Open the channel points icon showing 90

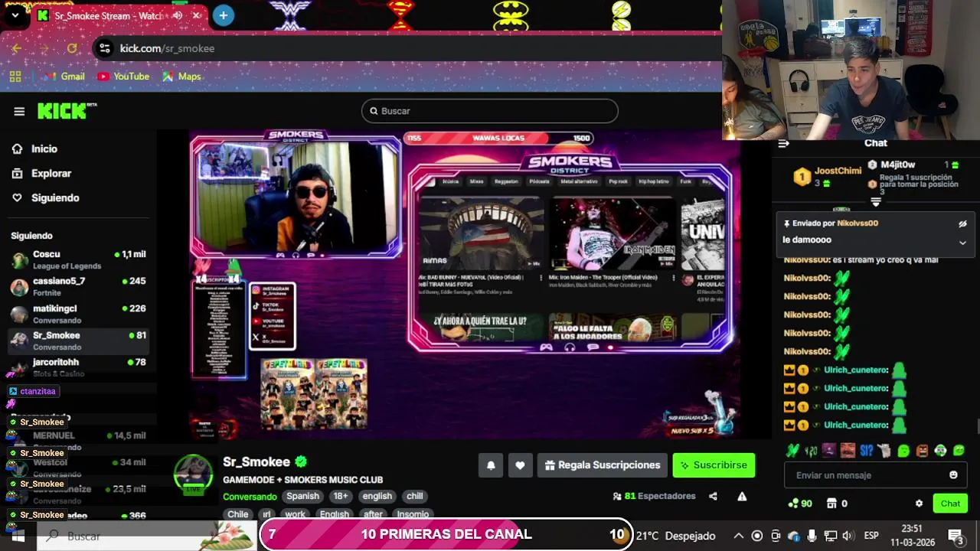800,504
